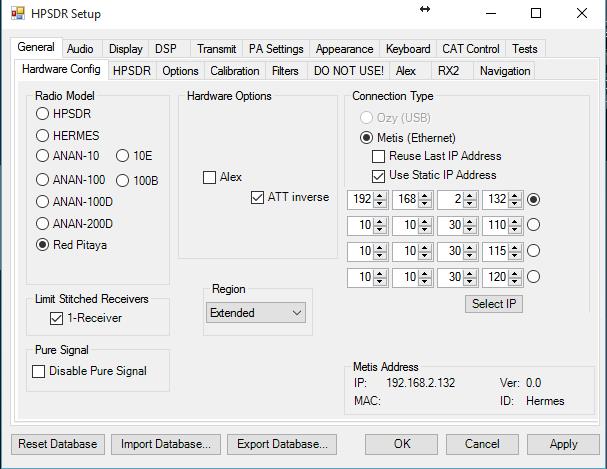Select the 10.10.30.120 IP row radio

pyautogui.click(x=533, y=277)
